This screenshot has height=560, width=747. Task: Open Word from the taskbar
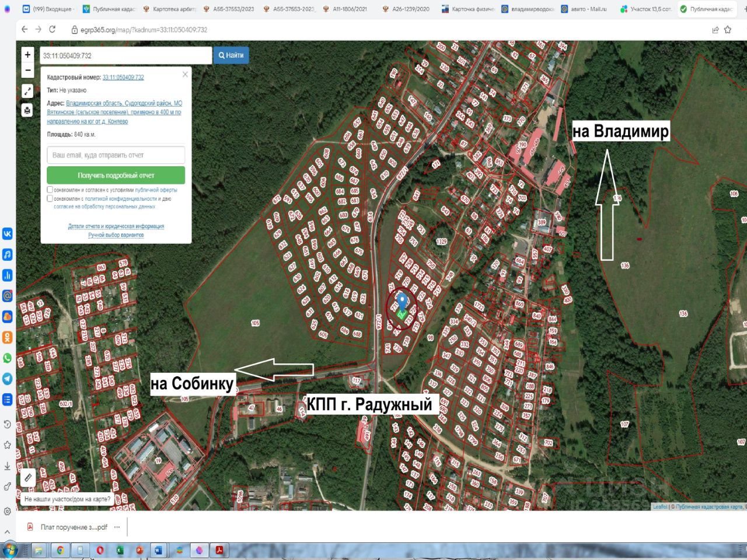159,550
